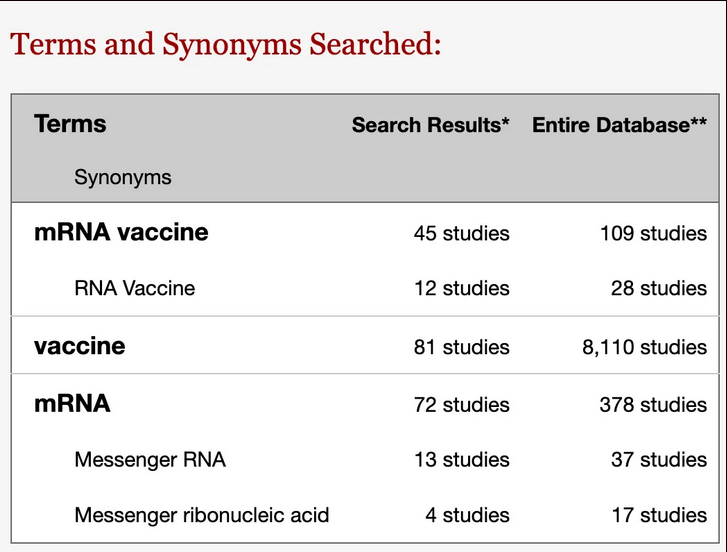This screenshot has height=552, width=727.
Task: Click 109 studies in Entire Database
Action: pyautogui.click(x=653, y=233)
